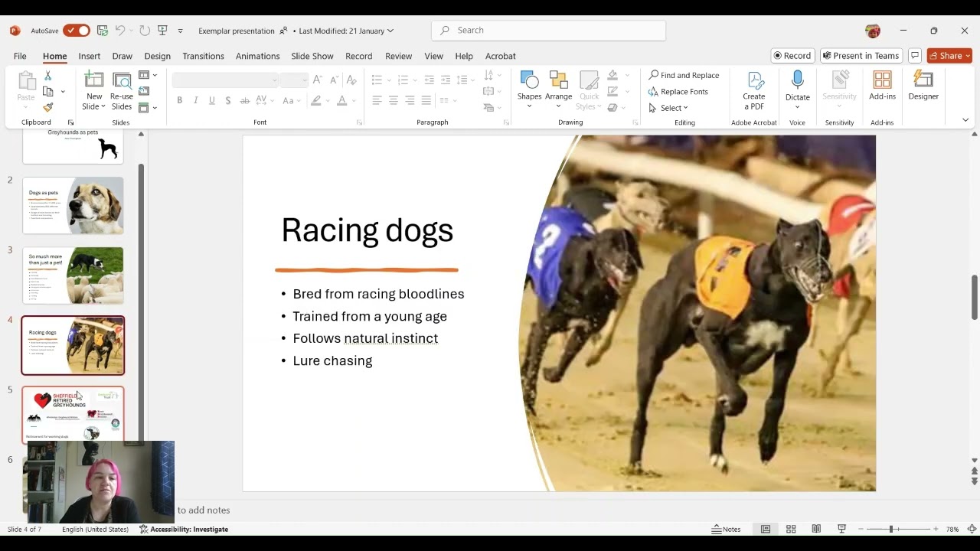Open the Designer pane
This screenshot has width=980, height=551.
coord(923,86)
